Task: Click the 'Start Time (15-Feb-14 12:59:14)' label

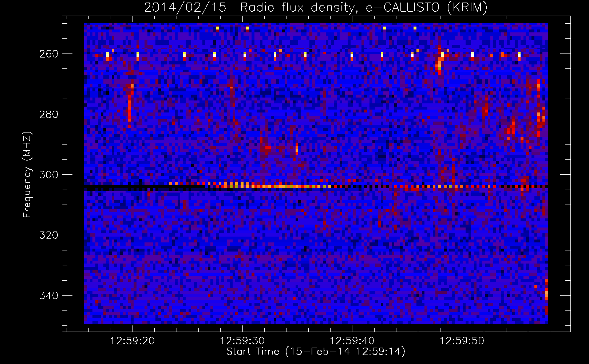Action: [x=316, y=352]
